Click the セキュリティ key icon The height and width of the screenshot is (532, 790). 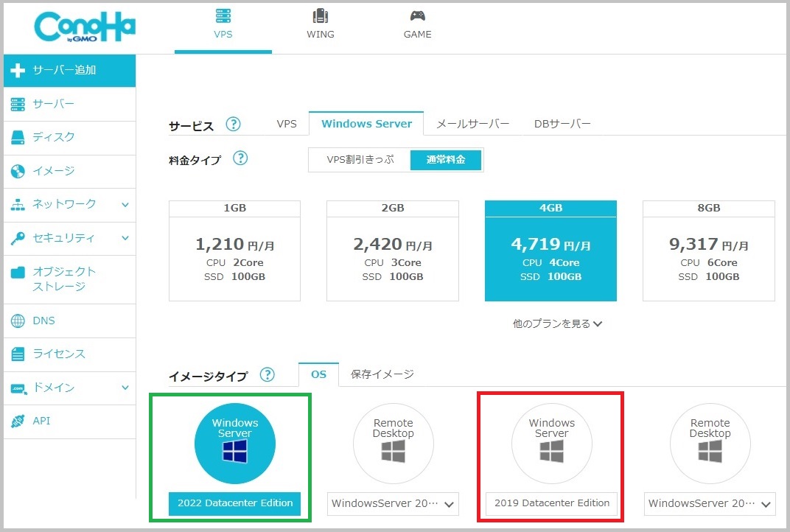coord(18,238)
